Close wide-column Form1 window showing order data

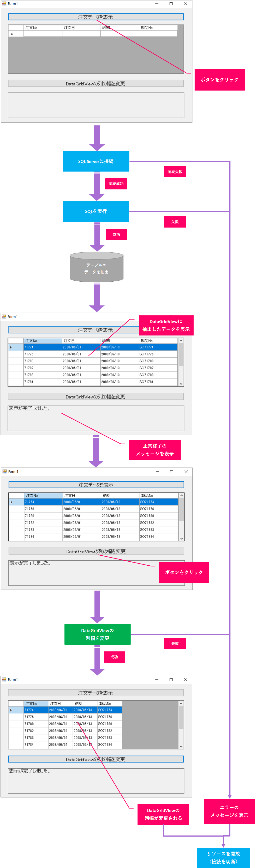(x=186, y=471)
